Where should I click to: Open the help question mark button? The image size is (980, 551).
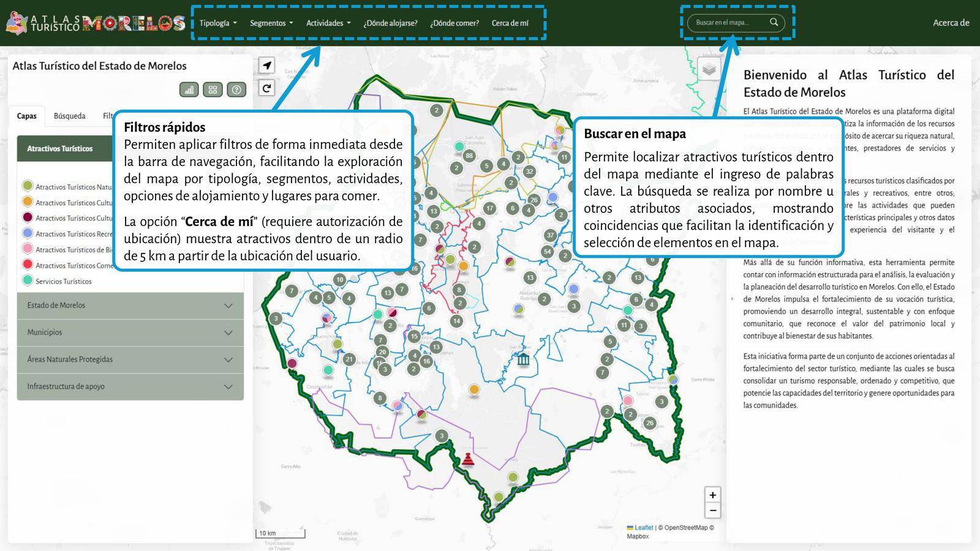point(236,90)
